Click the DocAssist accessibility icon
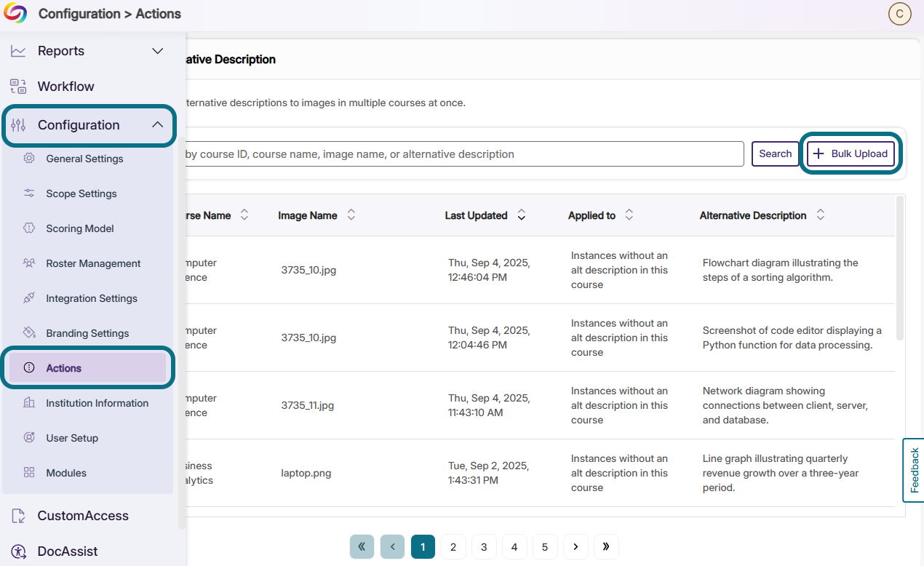The height and width of the screenshot is (566, 924). tap(19, 551)
